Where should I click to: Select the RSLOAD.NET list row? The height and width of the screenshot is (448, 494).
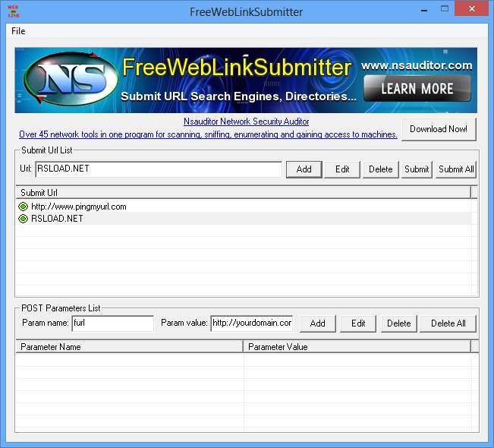tap(244, 219)
